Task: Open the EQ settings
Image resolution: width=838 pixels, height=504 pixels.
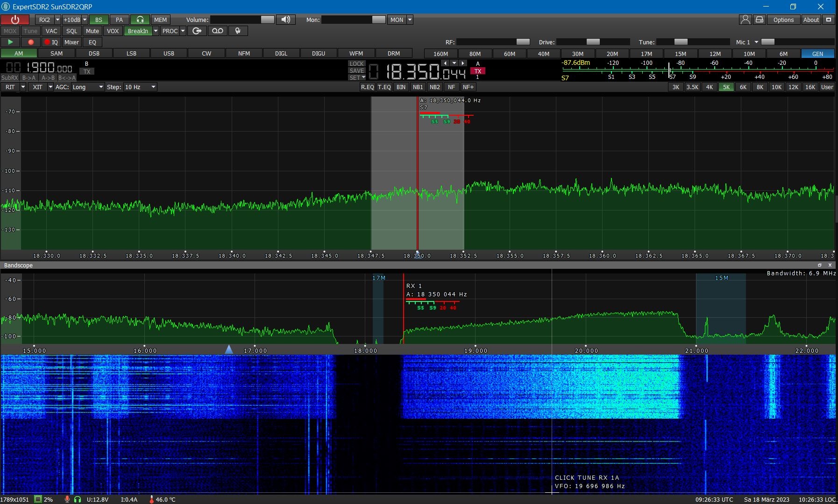Action: [92, 42]
